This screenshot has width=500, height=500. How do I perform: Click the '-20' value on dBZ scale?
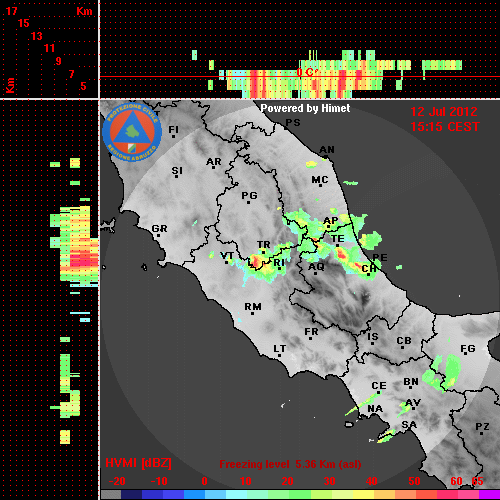(117, 481)
